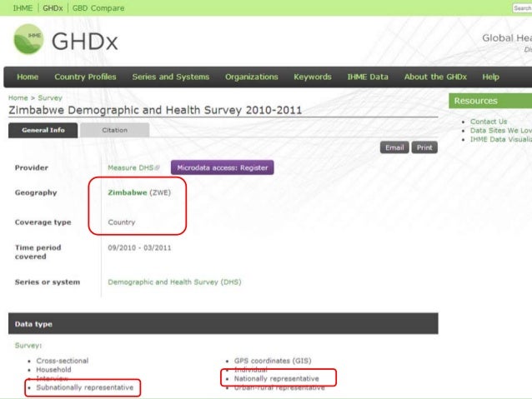
Task: Click the Nationally representative list item
Action: 277,379
